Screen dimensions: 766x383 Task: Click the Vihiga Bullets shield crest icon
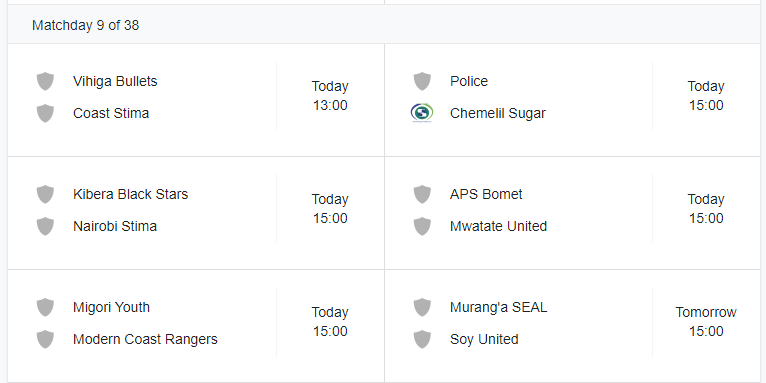[x=45, y=81]
